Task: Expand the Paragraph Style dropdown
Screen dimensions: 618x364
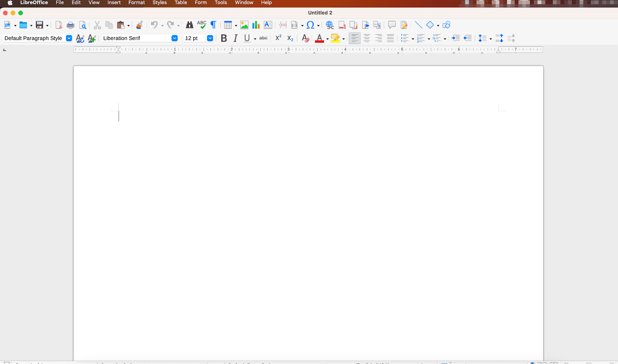Action: click(x=69, y=38)
